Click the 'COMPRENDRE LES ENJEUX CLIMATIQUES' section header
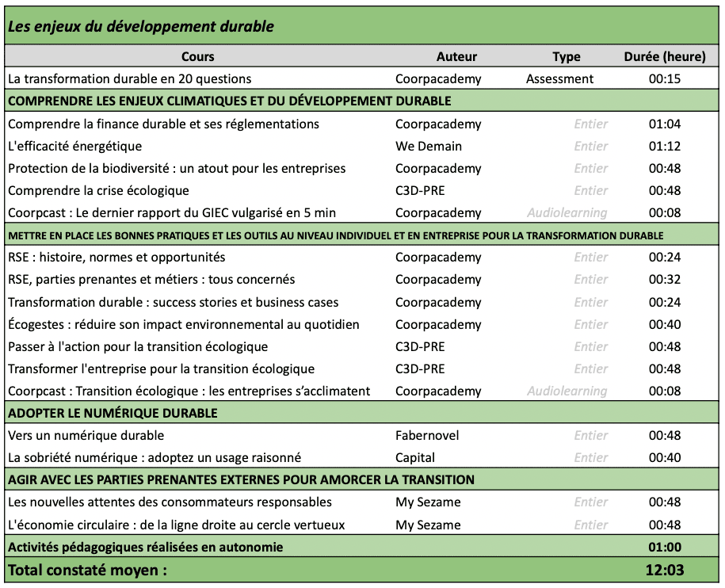The image size is (725, 588). 229,101
